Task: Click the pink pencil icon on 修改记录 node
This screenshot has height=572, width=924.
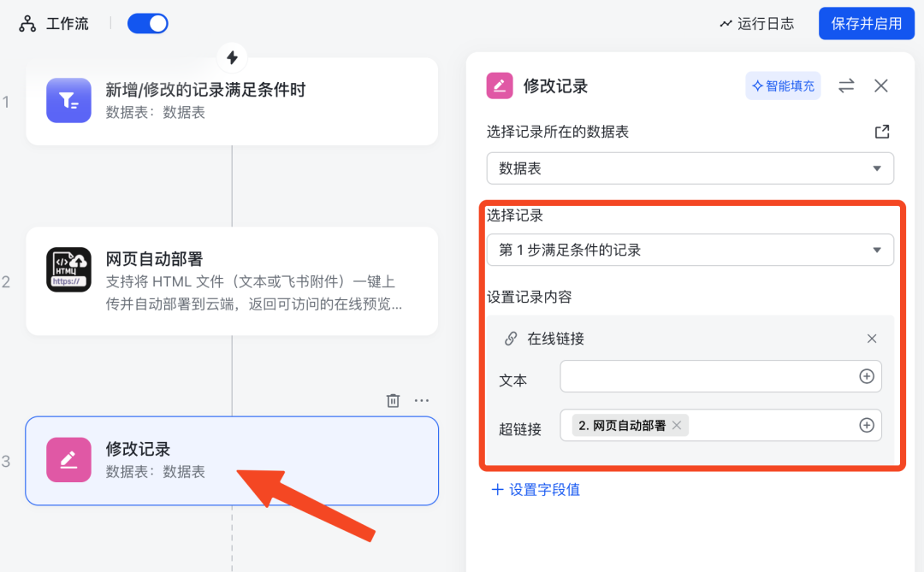Action: click(x=68, y=460)
